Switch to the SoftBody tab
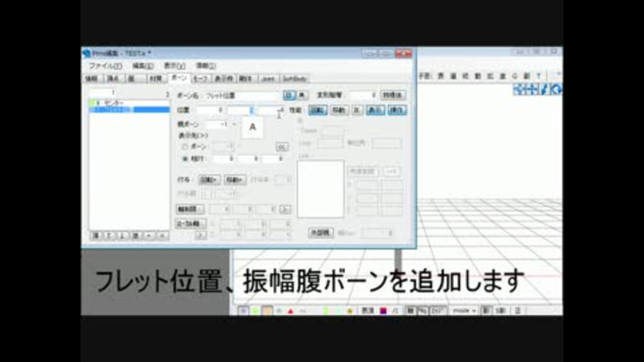Viewport: 644px width, 362px height. (x=294, y=79)
